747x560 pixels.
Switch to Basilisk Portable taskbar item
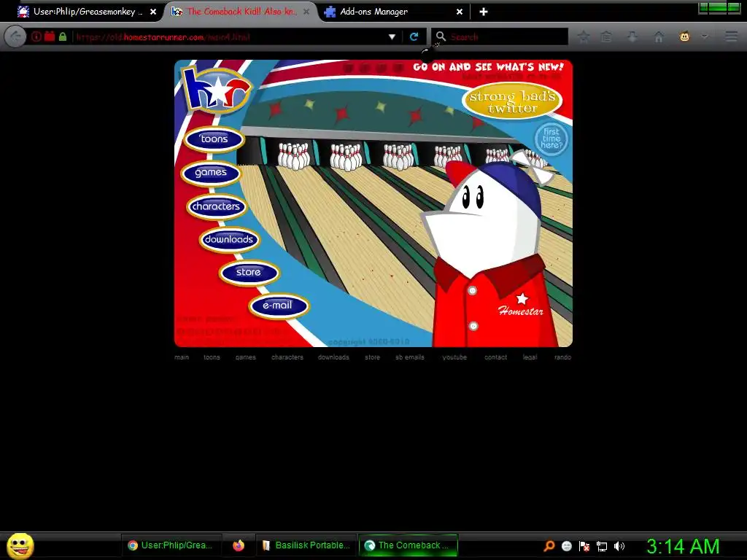[306, 545]
